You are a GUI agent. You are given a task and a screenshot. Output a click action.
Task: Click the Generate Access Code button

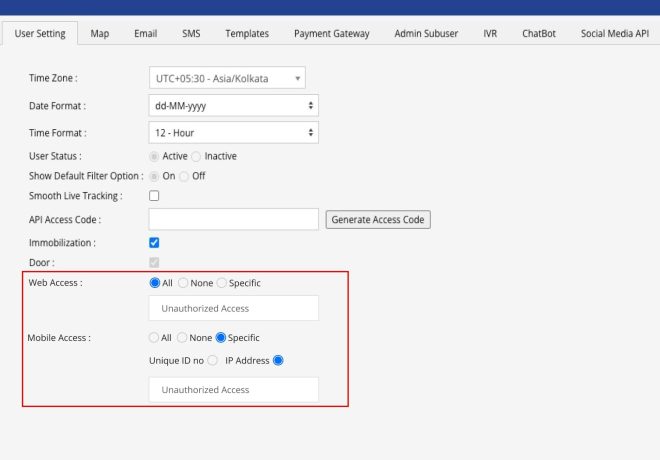click(x=378, y=219)
